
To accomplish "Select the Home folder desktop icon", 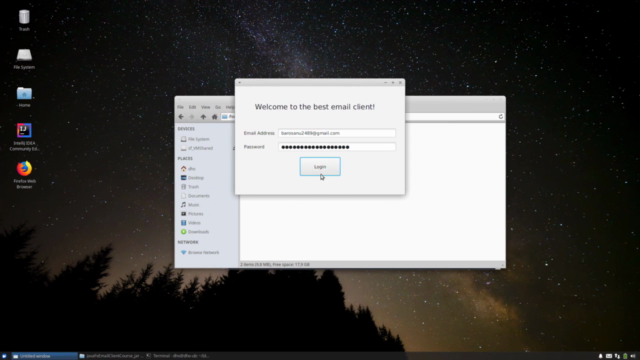I will (x=24, y=97).
